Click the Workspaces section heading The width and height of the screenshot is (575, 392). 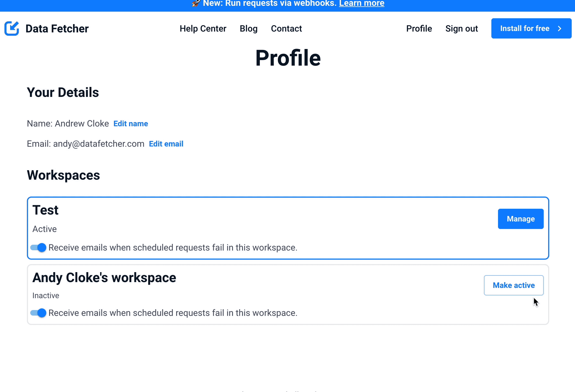point(63,175)
